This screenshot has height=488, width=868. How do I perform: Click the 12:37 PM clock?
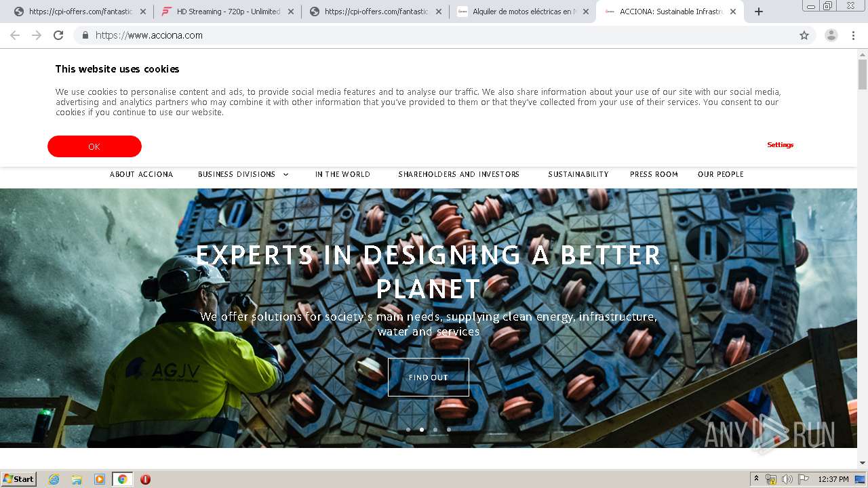pyautogui.click(x=833, y=479)
